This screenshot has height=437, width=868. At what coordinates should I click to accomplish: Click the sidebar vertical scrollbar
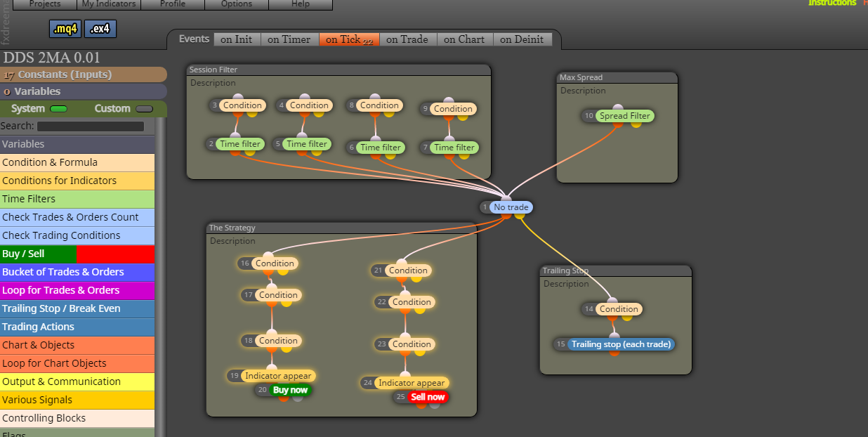point(161,278)
